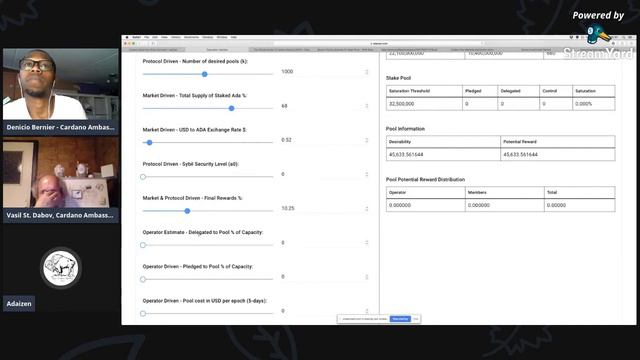The width and height of the screenshot is (640, 360).
Task: Select Denicio Bernier's video thumbnail
Action: point(61,84)
